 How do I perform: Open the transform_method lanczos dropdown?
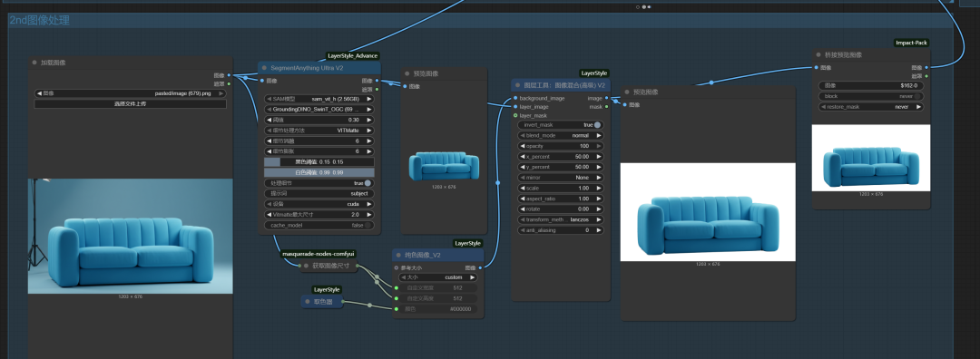pyautogui.click(x=560, y=219)
